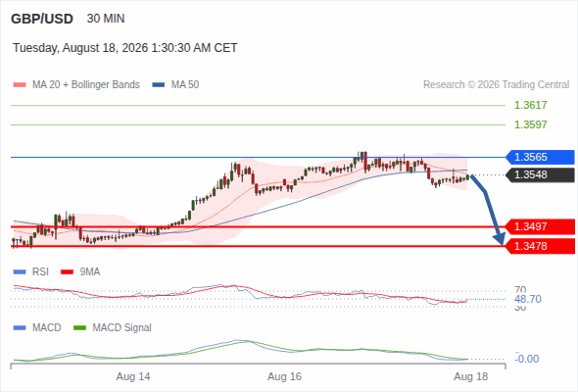Click the 1.3617 resistance level label
This screenshot has width=578, height=392.
[x=530, y=105]
